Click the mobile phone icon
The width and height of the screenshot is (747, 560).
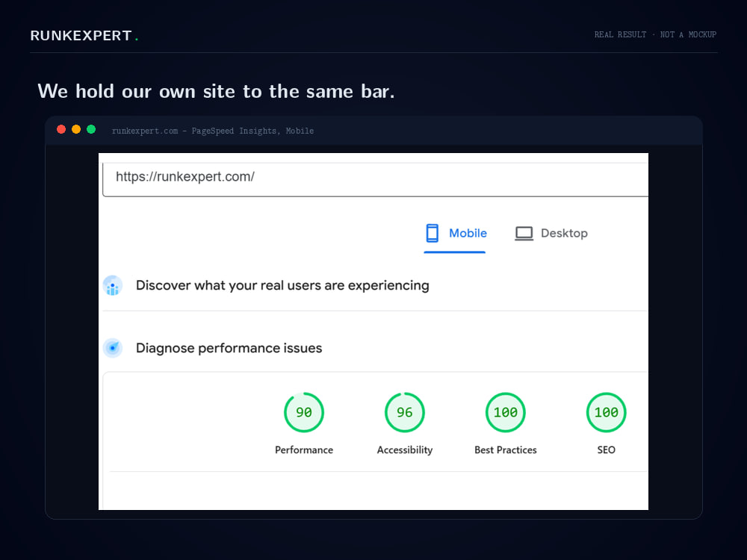pyautogui.click(x=432, y=233)
